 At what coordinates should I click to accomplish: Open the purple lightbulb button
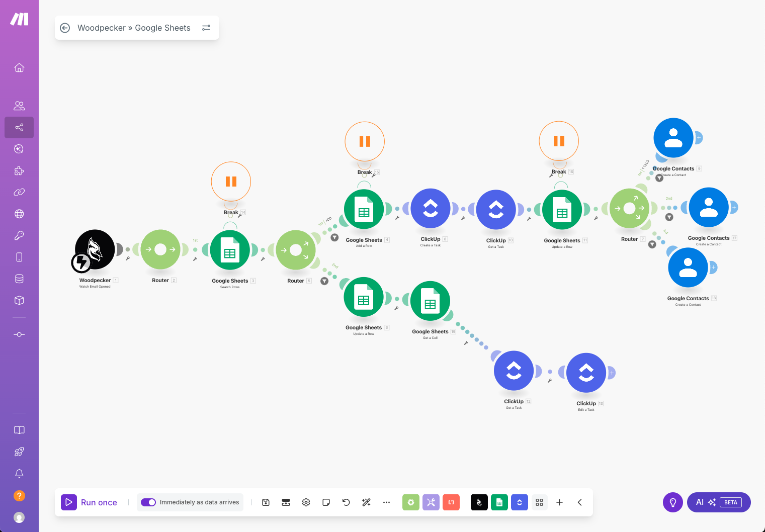673,502
